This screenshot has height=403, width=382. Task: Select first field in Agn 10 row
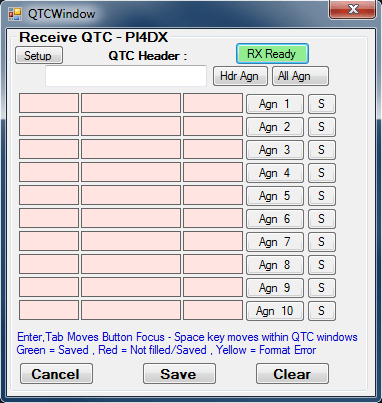click(x=49, y=310)
